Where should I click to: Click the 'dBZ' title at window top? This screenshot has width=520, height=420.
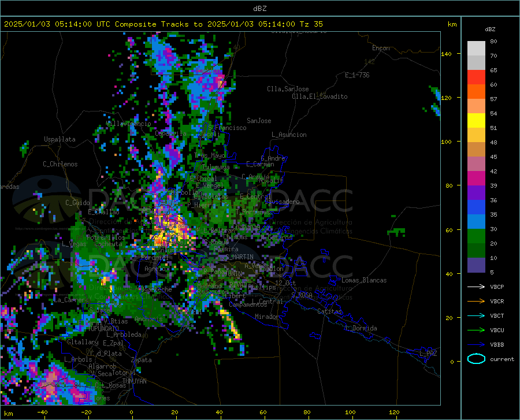[x=259, y=9]
